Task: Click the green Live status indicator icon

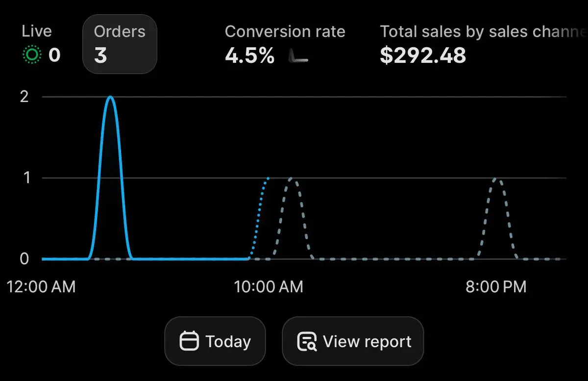Action: (x=32, y=55)
